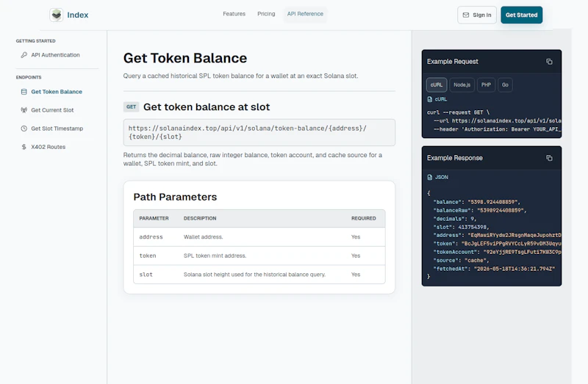
Task: Click the 'tokenAccount' line in JSON response
Action: 498,252
